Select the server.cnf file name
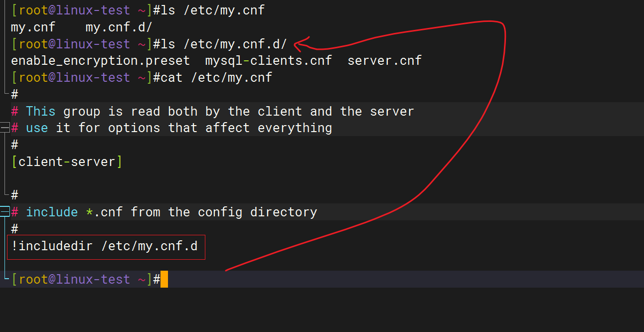The width and height of the screenshot is (644, 332). point(384,61)
